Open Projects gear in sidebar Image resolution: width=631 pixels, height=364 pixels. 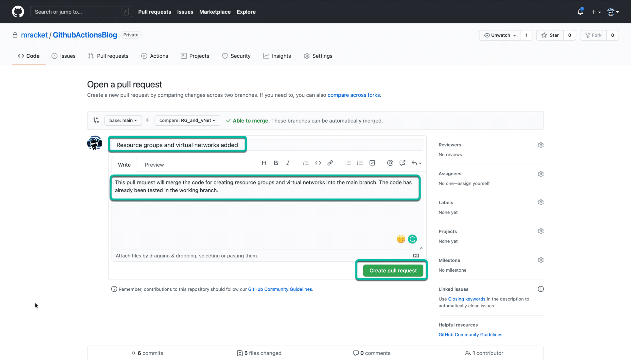tap(541, 231)
